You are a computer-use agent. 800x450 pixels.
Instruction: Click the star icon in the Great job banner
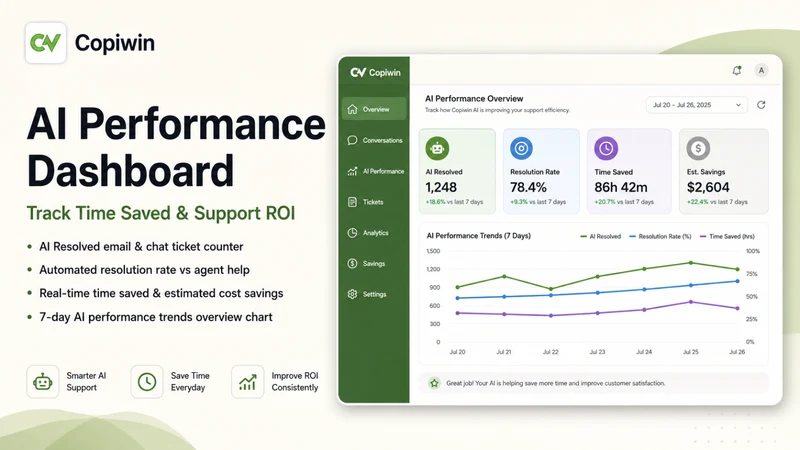coord(434,383)
